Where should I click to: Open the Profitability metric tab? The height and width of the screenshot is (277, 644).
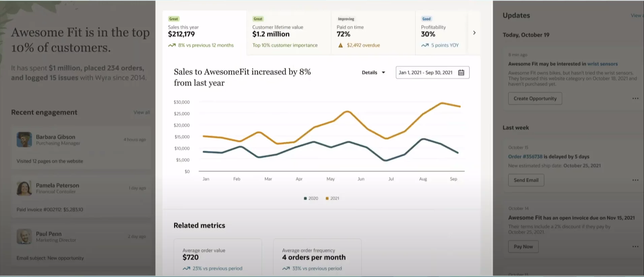coord(441,33)
